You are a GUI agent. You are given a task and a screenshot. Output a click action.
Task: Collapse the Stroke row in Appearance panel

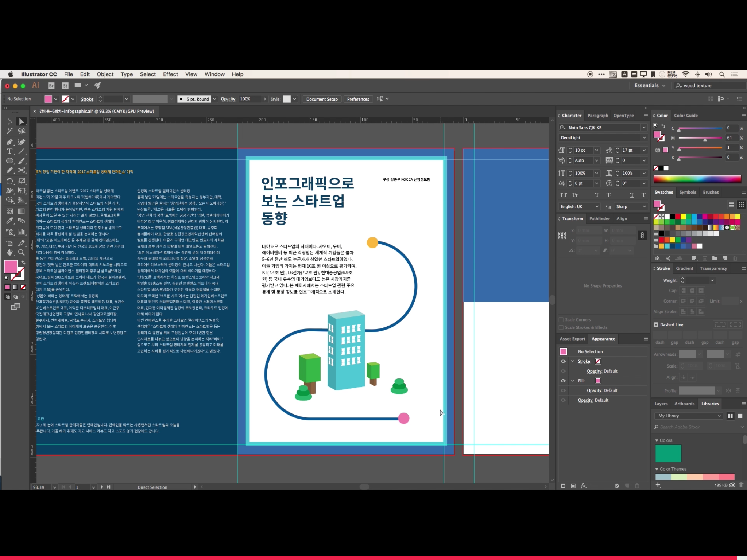tap(573, 361)
